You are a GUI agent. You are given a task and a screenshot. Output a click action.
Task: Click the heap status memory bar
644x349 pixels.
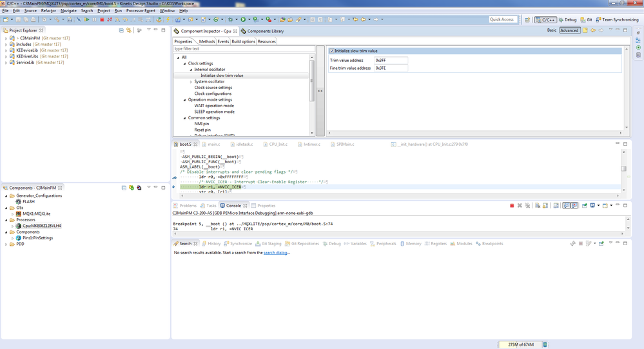tap(520, 344)
